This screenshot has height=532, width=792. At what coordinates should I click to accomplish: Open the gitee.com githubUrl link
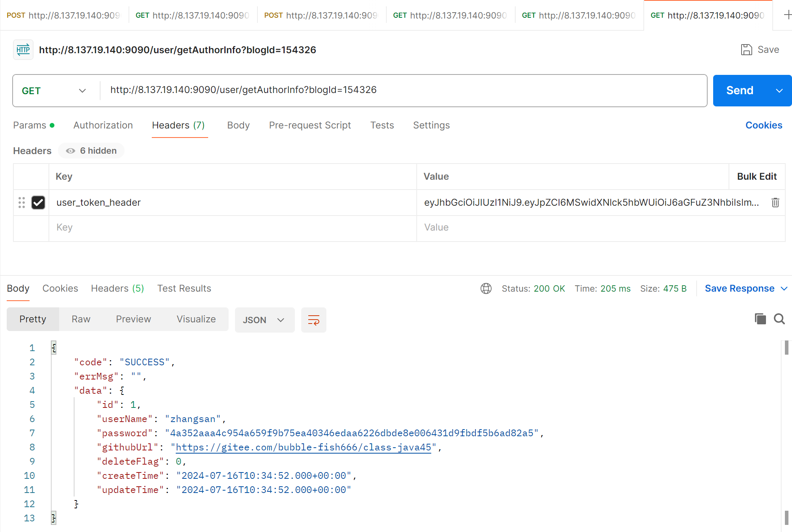[x=304, y=447]
